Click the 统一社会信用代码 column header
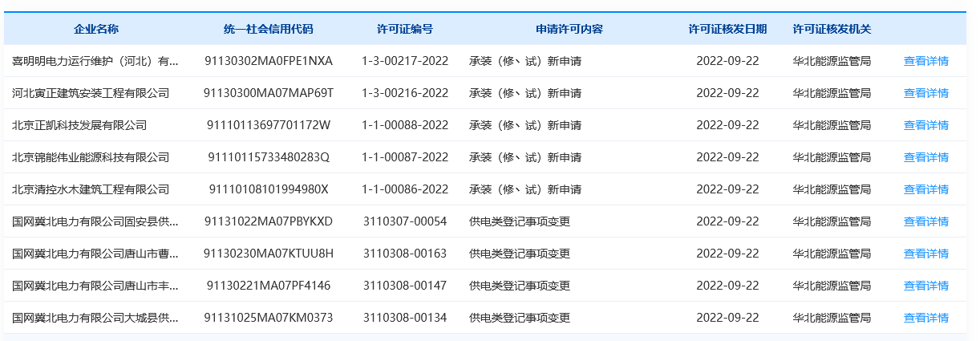The width and height of the screenshot is (980, 341). tap(269, 29)
